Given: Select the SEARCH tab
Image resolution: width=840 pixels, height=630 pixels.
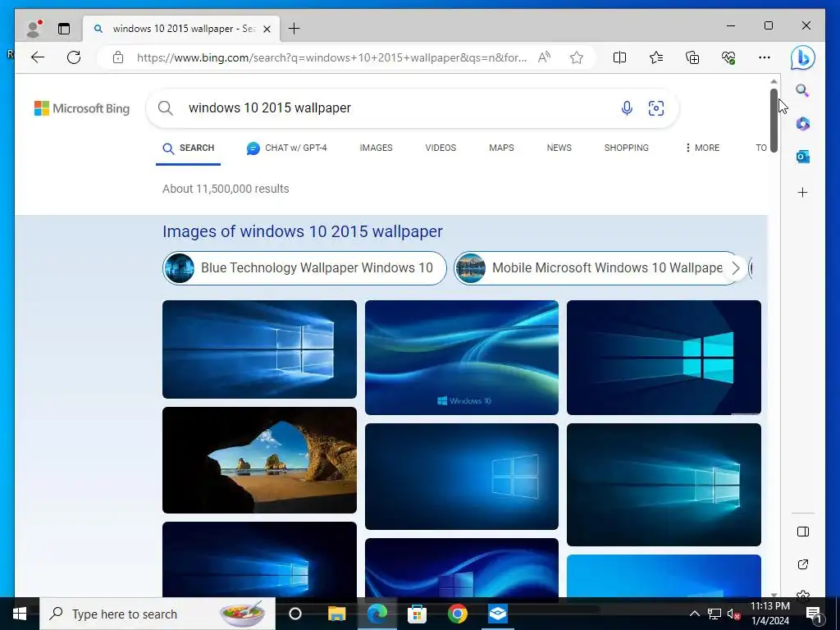Looking at the screenshot, I should (x=188, y=148).
